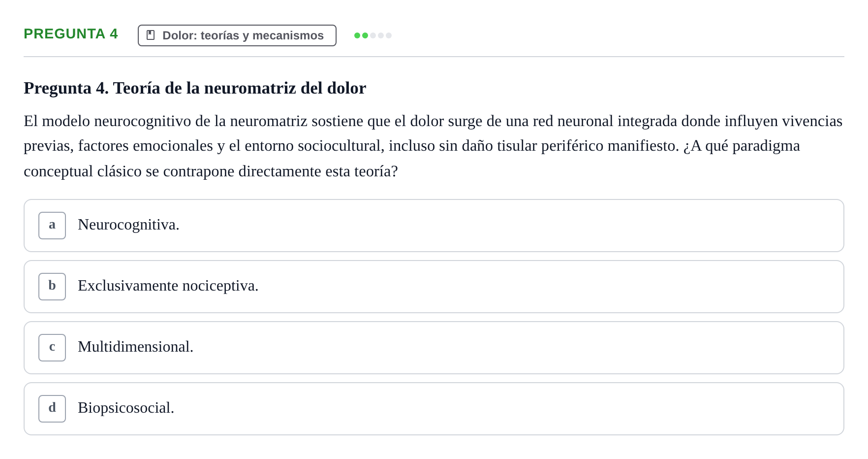Click the PREGUNTA 4 green label
This screenshot has width=868, height=459.
pyautogui.click(x=71, y=33)
